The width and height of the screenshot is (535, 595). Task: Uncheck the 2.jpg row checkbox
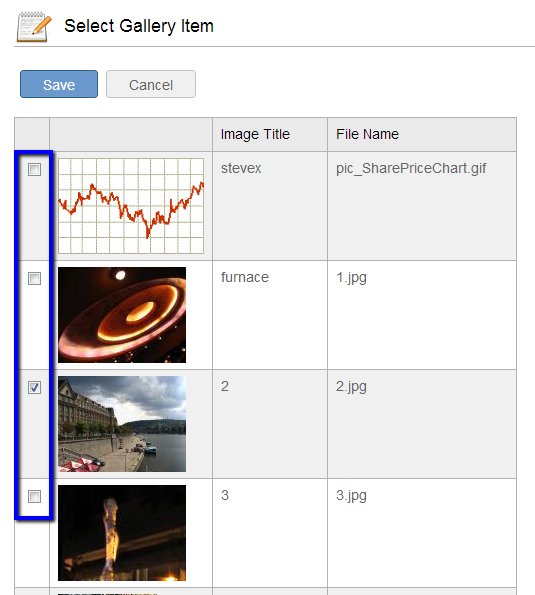[35, 387]
